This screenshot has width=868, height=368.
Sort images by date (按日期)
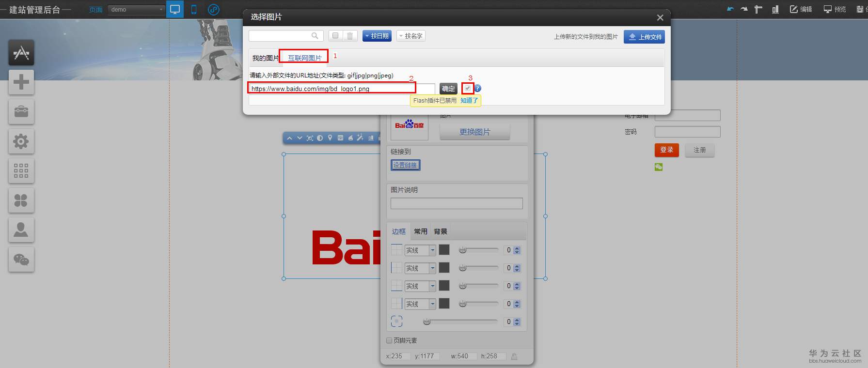click(x=377, y=36)
